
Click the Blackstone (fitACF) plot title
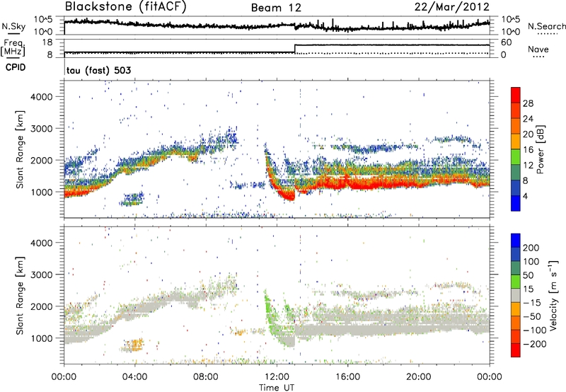coord(126,7)
